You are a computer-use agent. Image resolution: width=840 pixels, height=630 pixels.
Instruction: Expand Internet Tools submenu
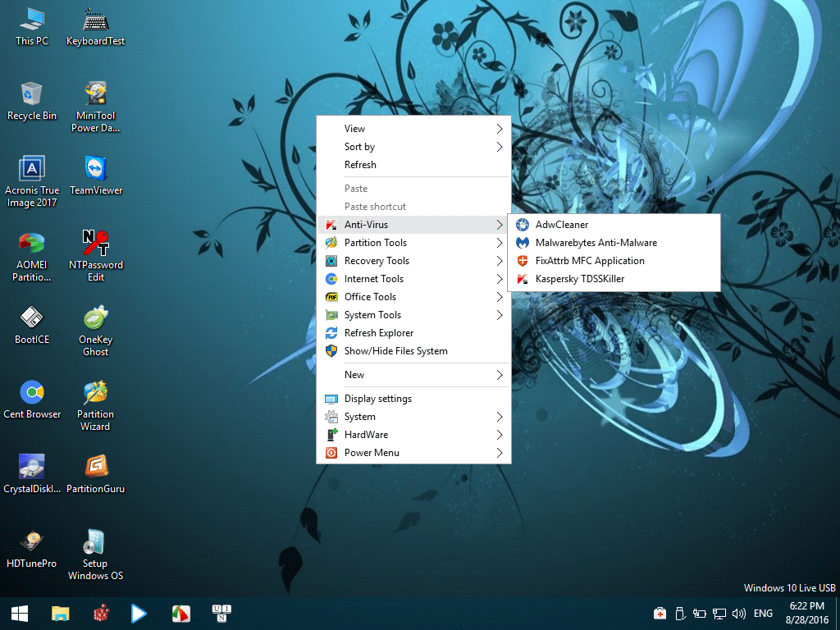[414, 279]
